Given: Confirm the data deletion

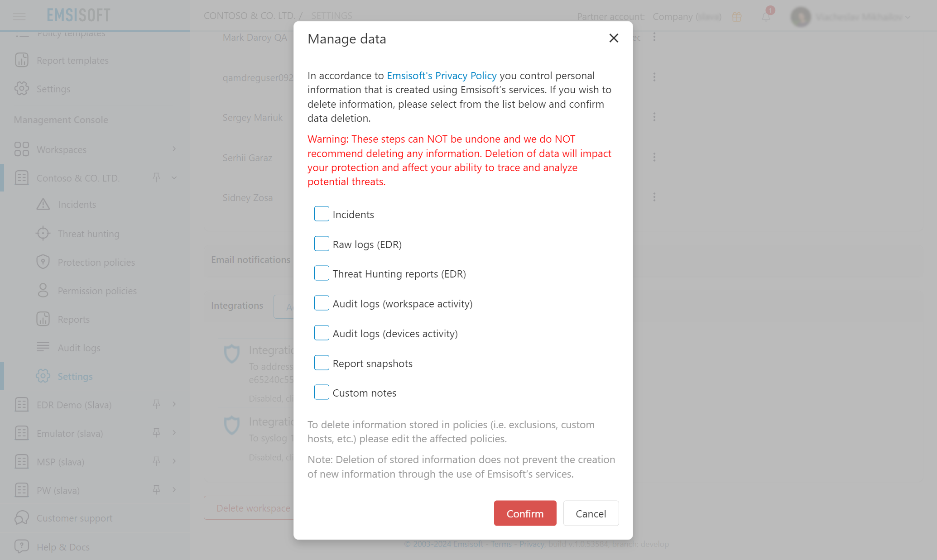Looking at the screenshot, I should (525, 513).
